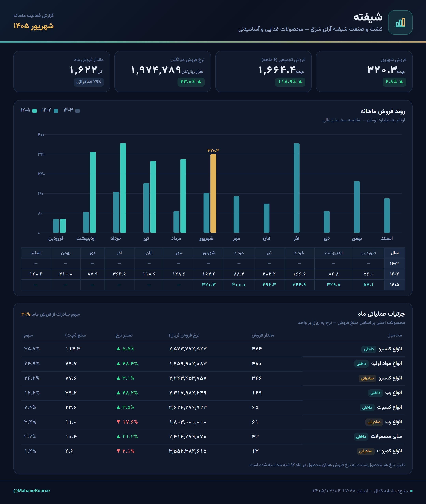426x504 pixels.
Task: Click the 1405 legend color swatch
Action: tap(35, 111)
